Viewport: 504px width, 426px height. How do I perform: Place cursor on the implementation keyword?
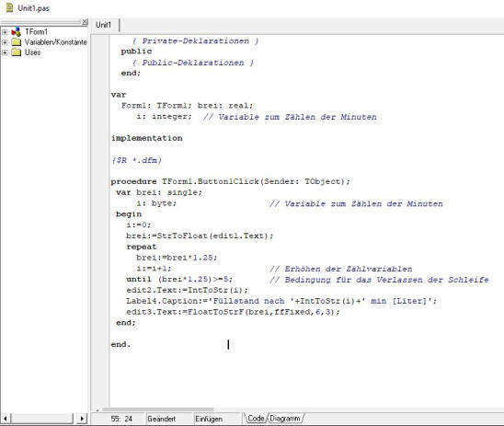tap(146, 138)
